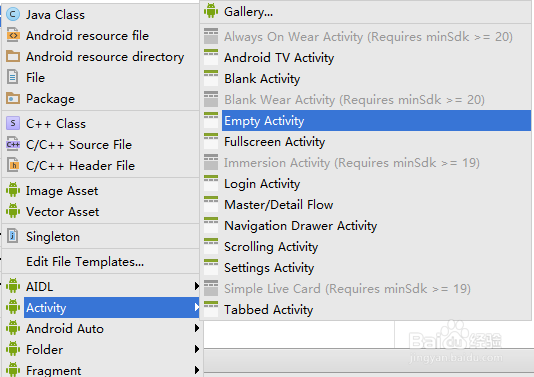Viewport: 534px width, 377px height.
Task: Click the Login Activity template icon
Action: 211,183
